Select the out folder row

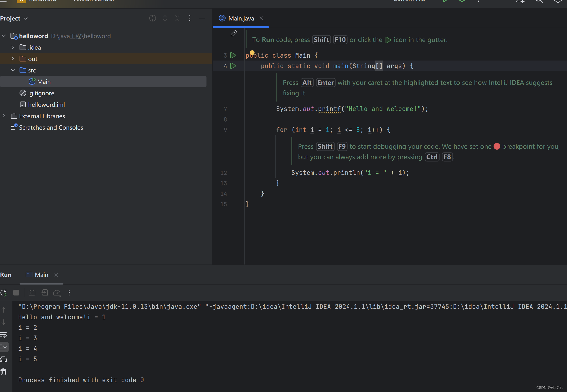(x=106, y=59)
